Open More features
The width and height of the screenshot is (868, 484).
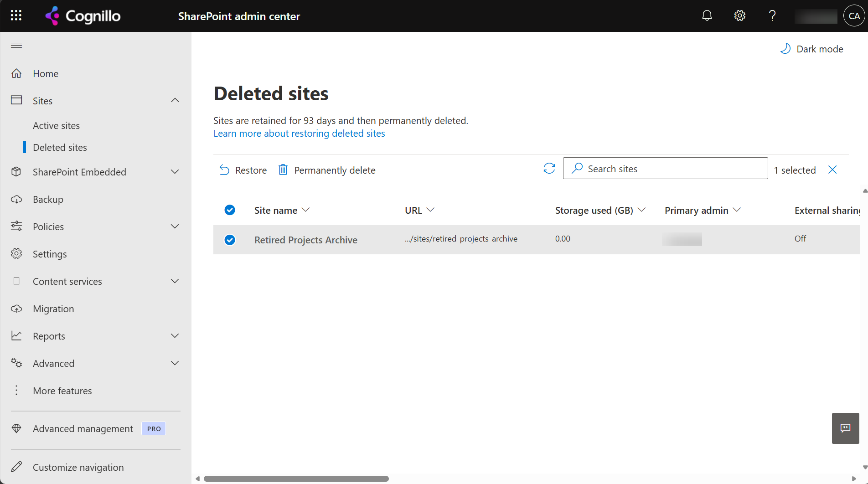[62, 391]
